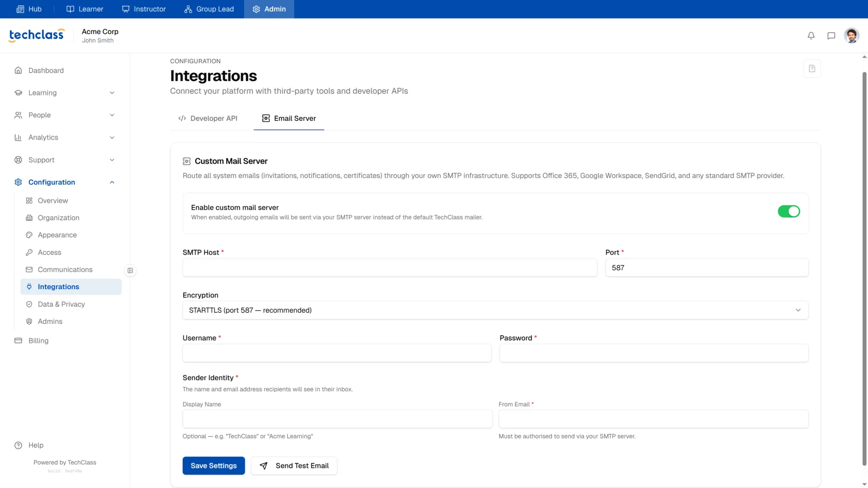
Task: Click the Appearance palette icon
Action: (29, 235)
